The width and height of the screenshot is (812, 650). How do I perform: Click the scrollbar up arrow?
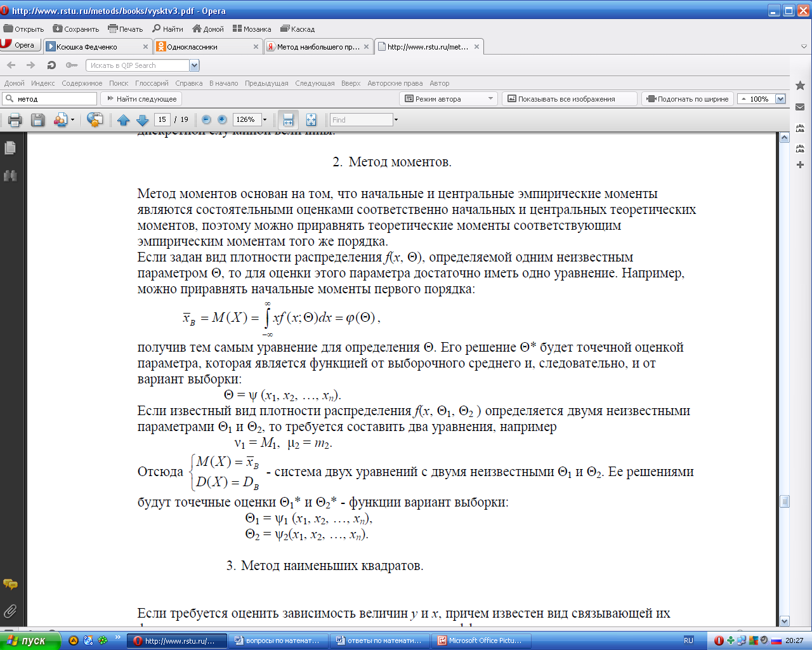tap(785, 137)
